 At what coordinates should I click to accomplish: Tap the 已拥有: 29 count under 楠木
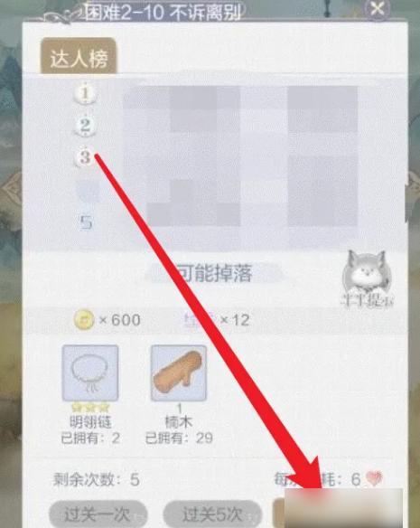click(x=179, y=438)
